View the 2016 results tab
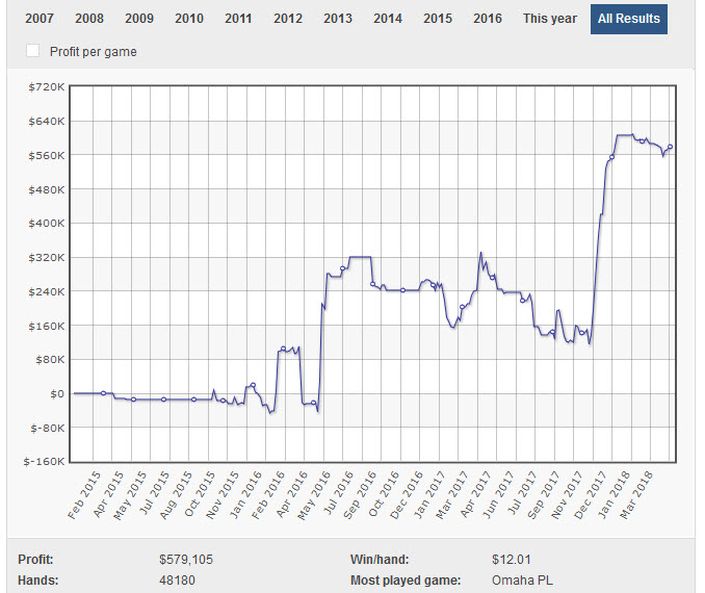The image size is (705, 593). coord(487,18)
